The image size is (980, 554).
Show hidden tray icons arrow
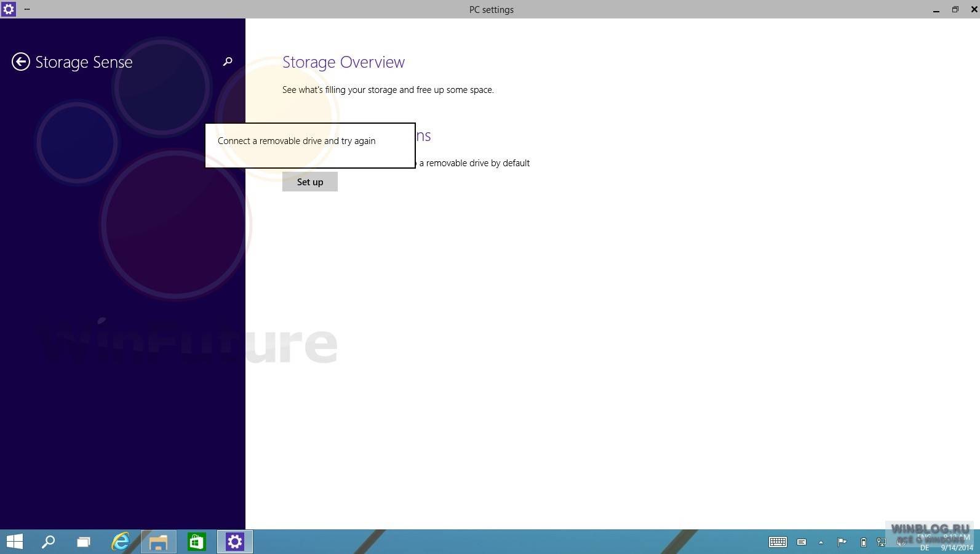click(821, 542)
